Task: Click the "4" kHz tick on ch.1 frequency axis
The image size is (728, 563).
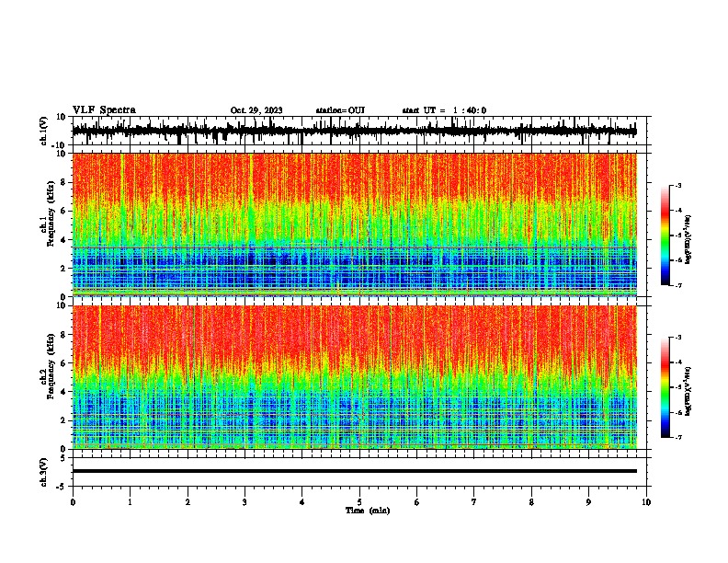Action: [x=63, y=240]
